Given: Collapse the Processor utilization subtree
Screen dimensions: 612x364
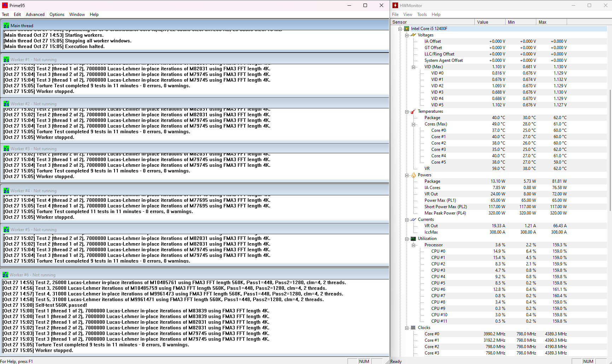Looking at the screenshot, I should click(414, 245).
